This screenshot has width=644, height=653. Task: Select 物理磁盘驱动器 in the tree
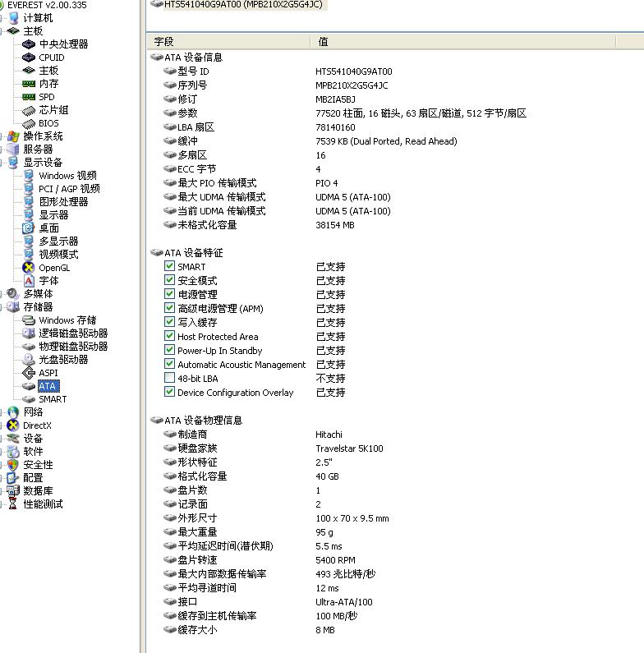click(x=73, y=347)
